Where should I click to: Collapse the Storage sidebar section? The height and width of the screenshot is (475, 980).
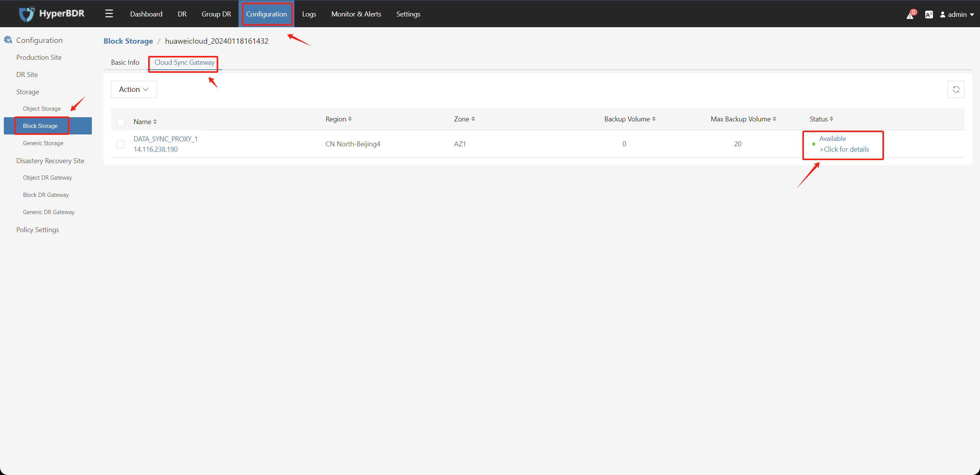28,92
